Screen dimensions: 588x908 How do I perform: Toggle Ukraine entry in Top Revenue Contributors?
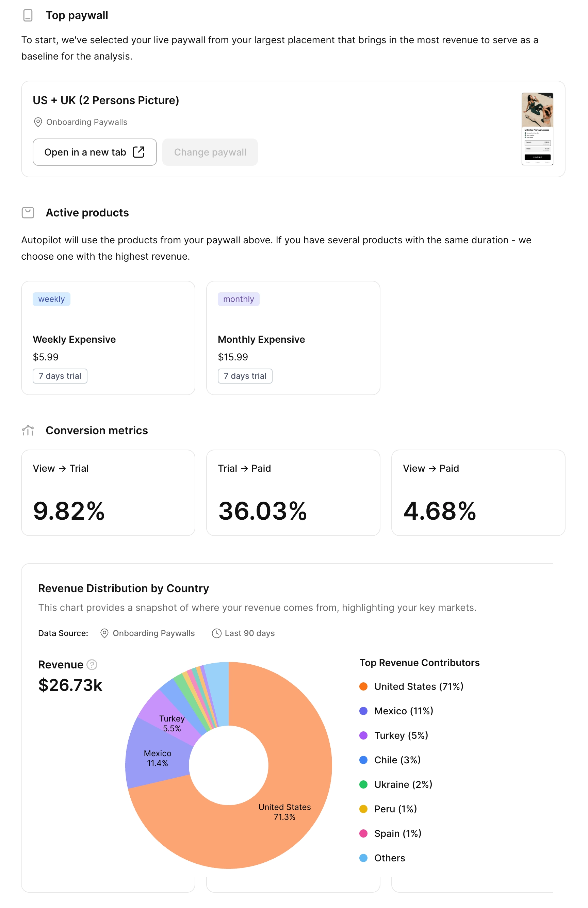point(403,785)
